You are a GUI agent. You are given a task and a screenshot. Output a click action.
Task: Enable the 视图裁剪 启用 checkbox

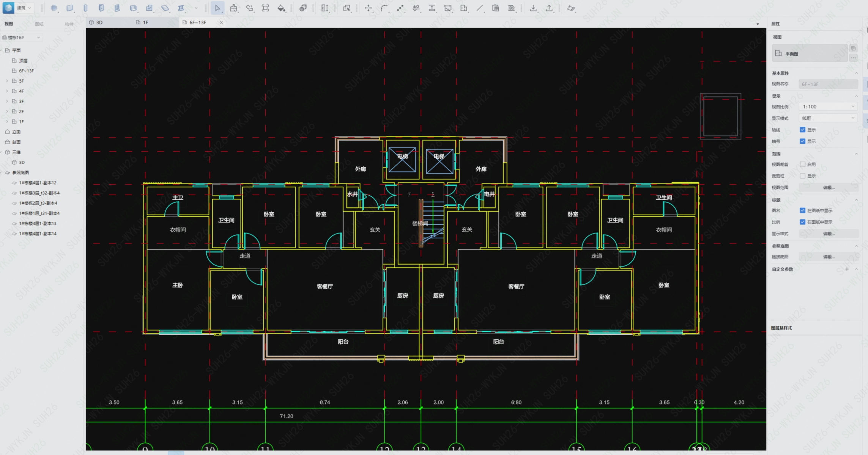click(802, 164)
